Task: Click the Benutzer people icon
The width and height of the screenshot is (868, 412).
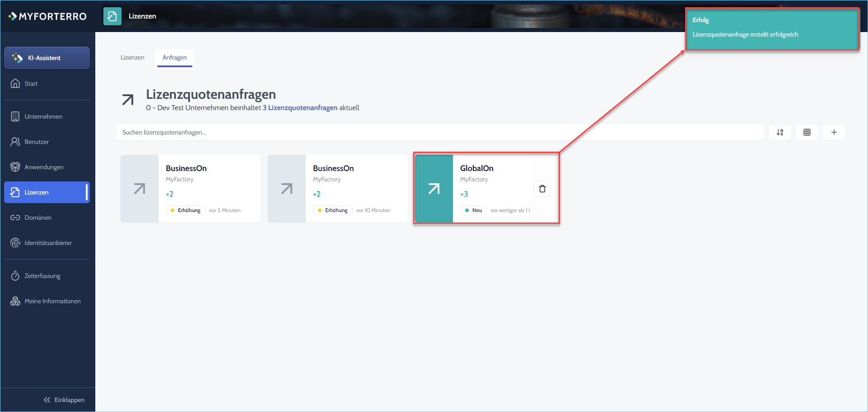Action: pos(15,142)
